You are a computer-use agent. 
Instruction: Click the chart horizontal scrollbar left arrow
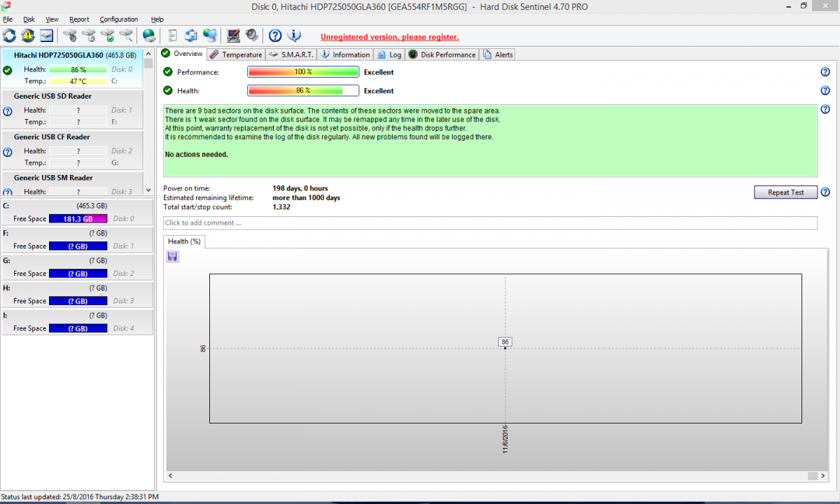click(x=171, y=476)
